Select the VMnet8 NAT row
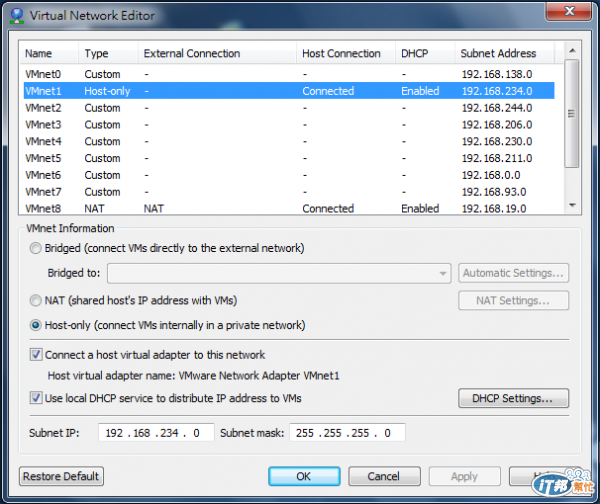 pyautogui.click(x=289, y=208)
